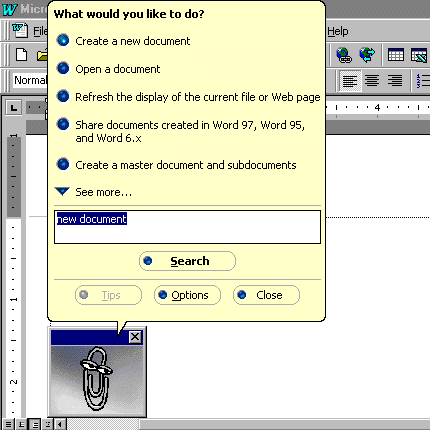Click the Clippy paperclip assistant
This screenshot has height=430, width=430.
97,380
